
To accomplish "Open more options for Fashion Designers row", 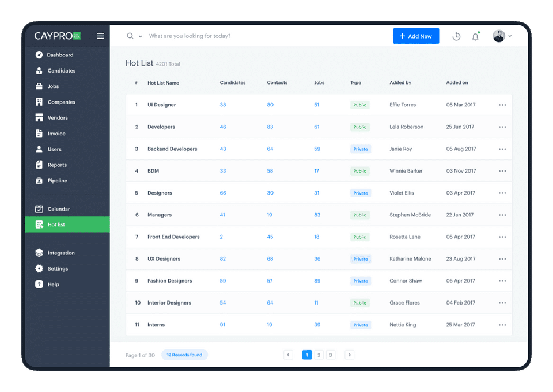I will (x=502, y=281).
